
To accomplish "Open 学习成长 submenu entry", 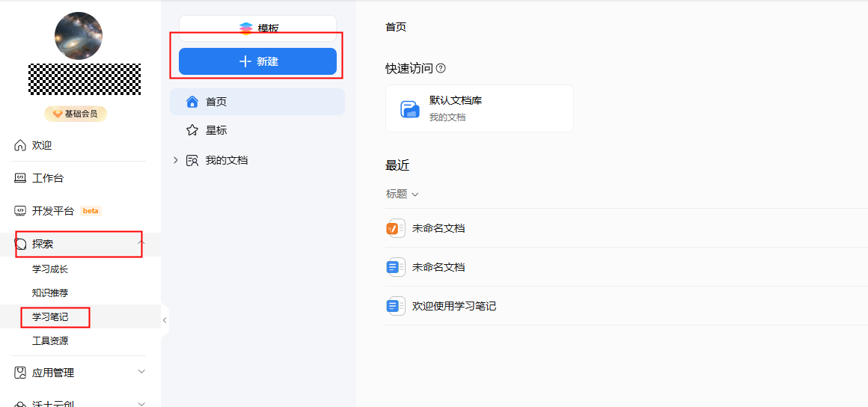I will pos(50,269).
